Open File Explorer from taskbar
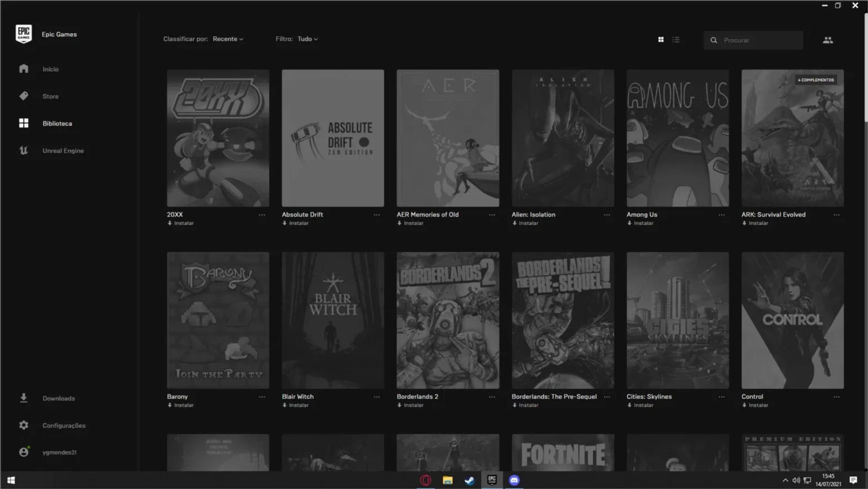 [448, 480]
